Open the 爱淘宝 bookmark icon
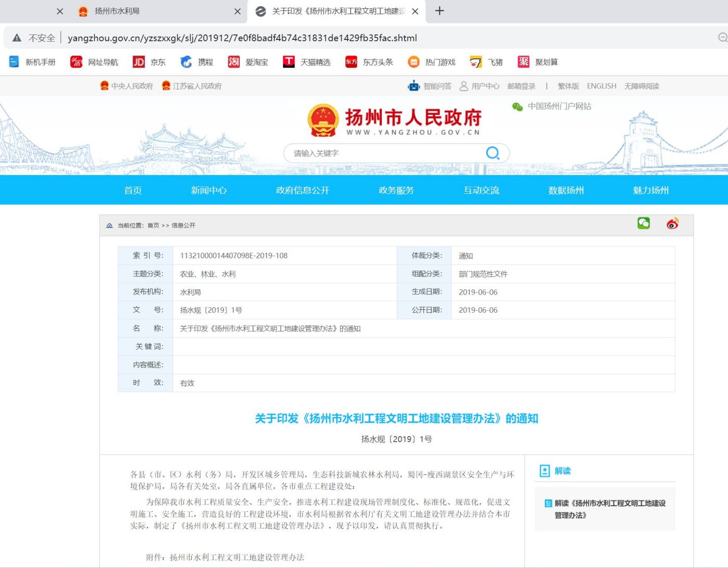Image resolution: width=728 pixels, height=568 pixels. click(233, 62)
